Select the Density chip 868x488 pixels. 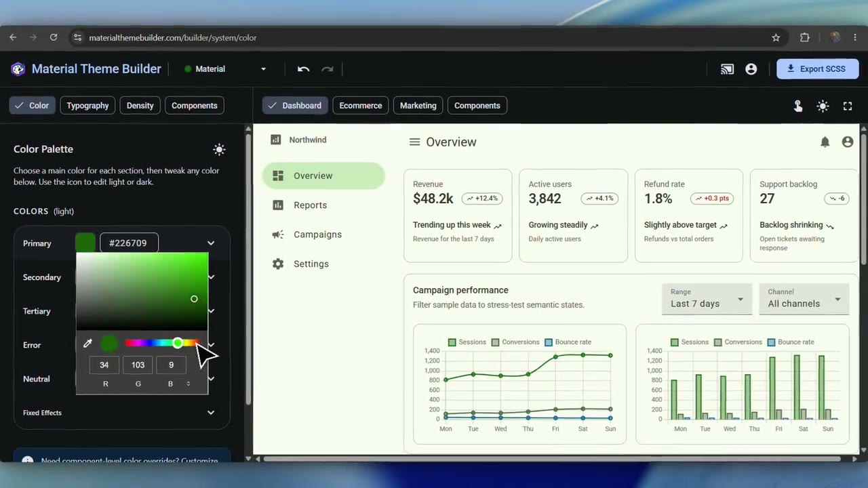pyautogui.click(x=140, y=106)
